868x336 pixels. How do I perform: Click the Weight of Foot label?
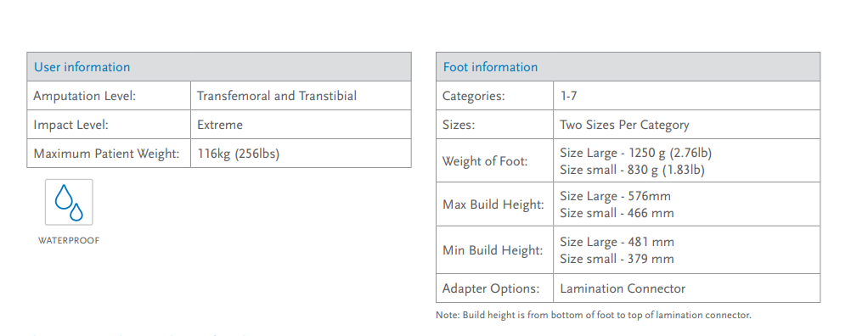(485, 161)
